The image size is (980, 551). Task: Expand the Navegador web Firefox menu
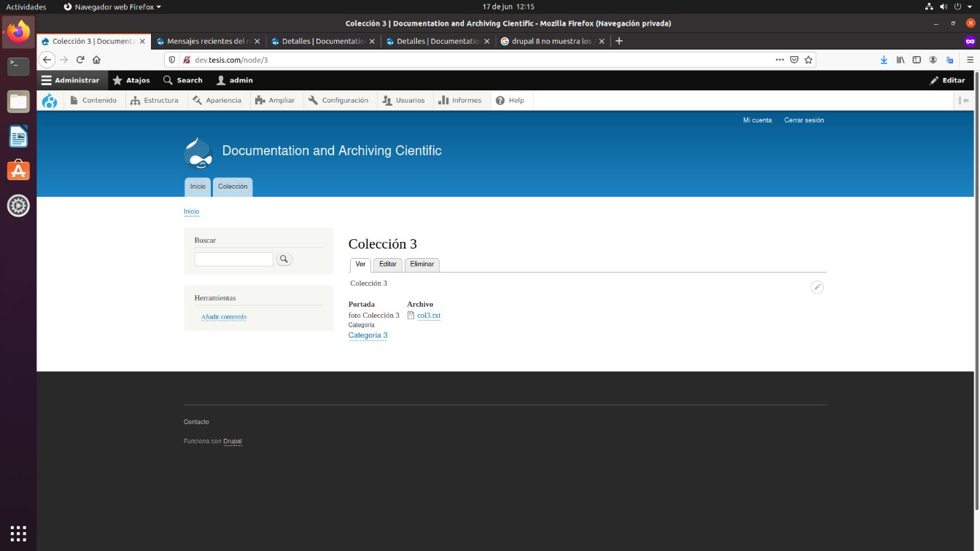click(x=110, y=6)
